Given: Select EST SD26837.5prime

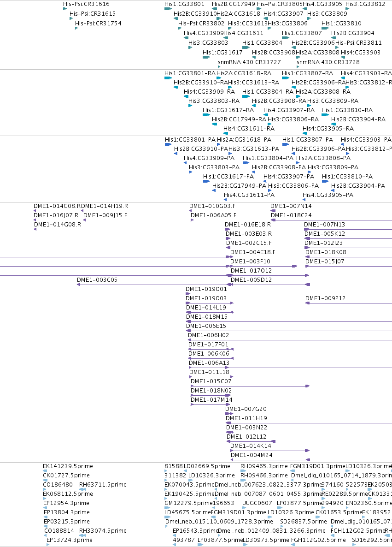Looking at the screenshot, I should coord(304,522).
